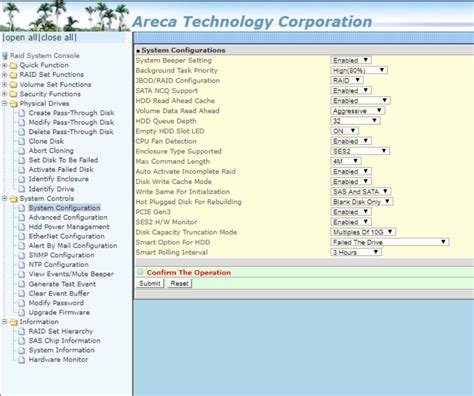This screenshot has width=474, height=396.
Task: Open the System Configuration page link
Action: click(64, 208)
